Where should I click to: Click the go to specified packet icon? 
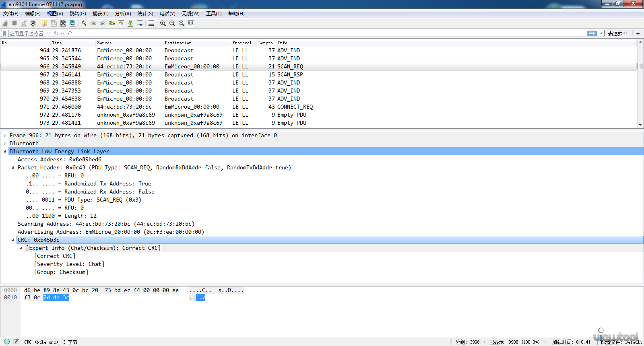click(x=112, y=23)
